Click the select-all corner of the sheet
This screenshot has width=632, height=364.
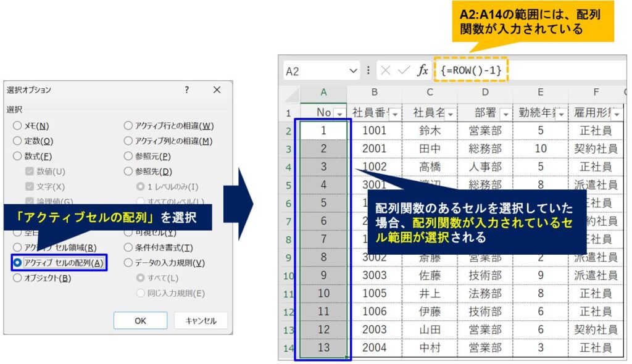(290, 93)
